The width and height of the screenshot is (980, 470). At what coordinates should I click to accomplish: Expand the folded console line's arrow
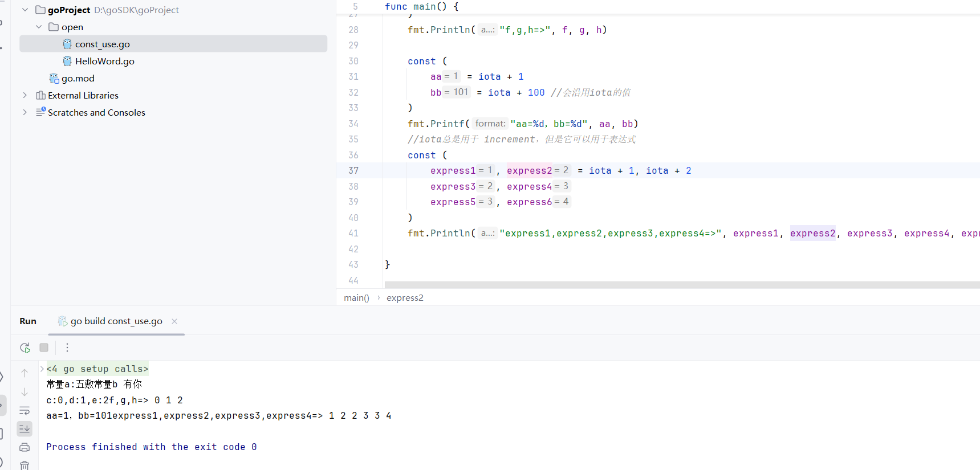42,369
